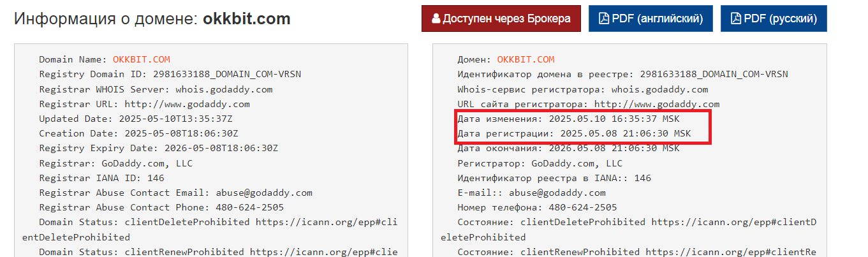The image size is (868, 257).
Task: Click the Registrar IANA ID line
Action: (x=101, y=178)
